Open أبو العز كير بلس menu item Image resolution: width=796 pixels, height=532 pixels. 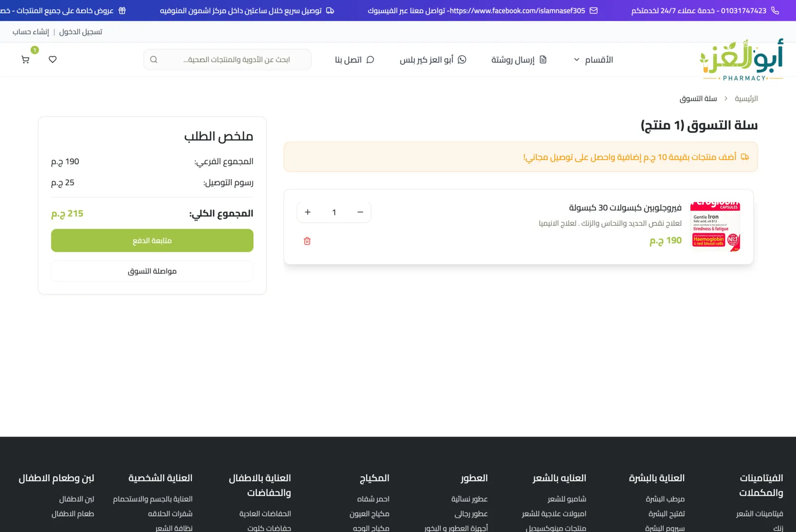tap(433, 60)
